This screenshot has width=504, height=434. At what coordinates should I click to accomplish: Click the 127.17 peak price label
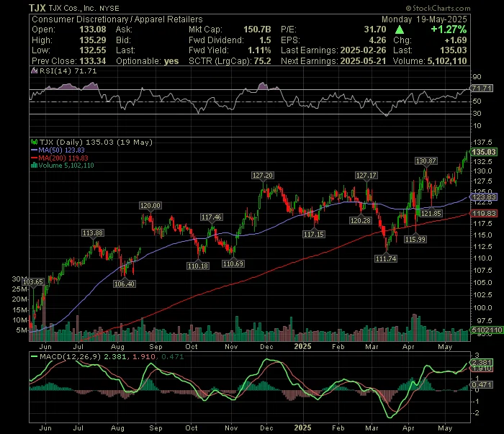point(366,176)
